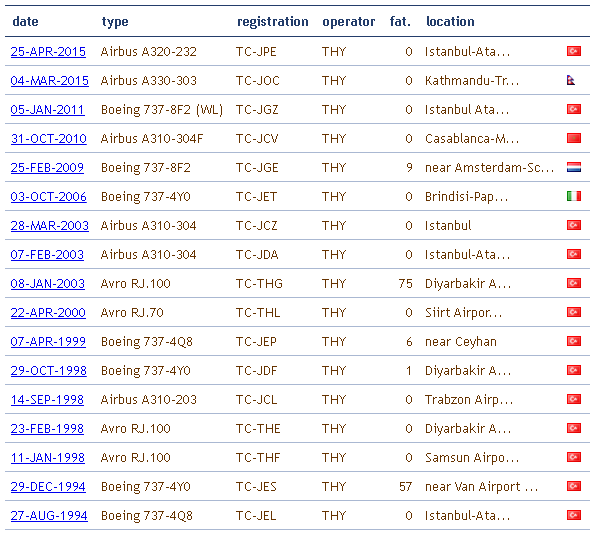The image size is (590, 546).
Task: Click the Turkey flag in the Samsun row
Action: click(574, 456)
